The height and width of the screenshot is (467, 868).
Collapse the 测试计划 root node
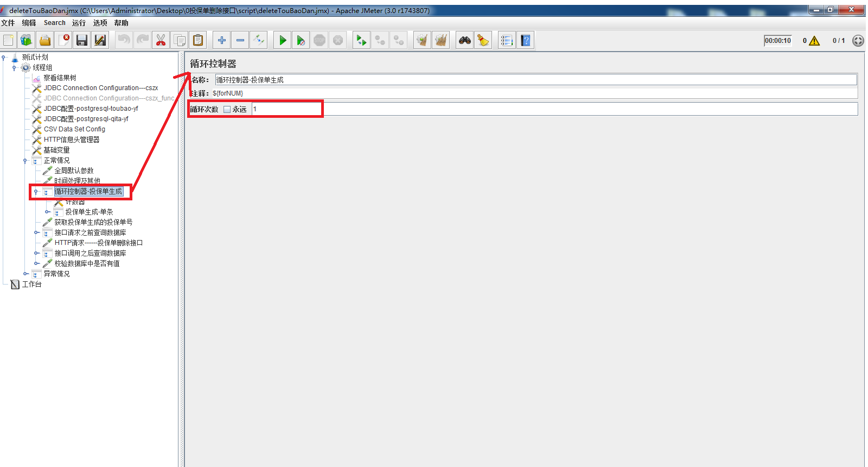coord(4,58)
